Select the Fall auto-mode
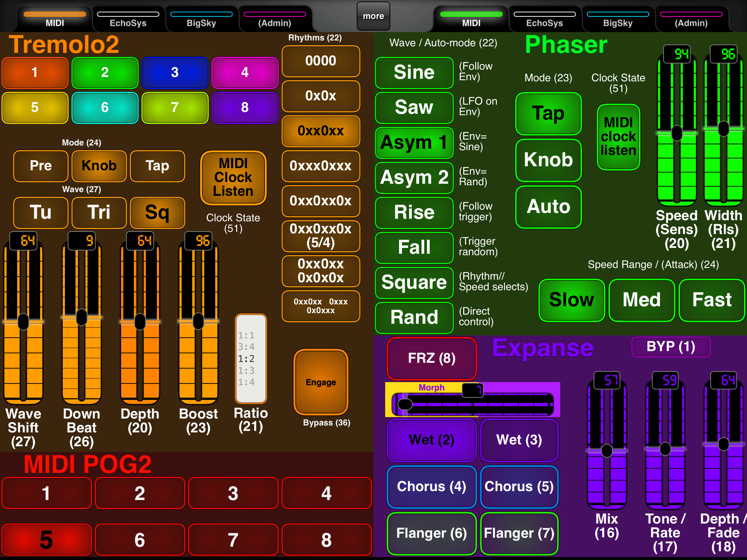 tap(414, 248)
